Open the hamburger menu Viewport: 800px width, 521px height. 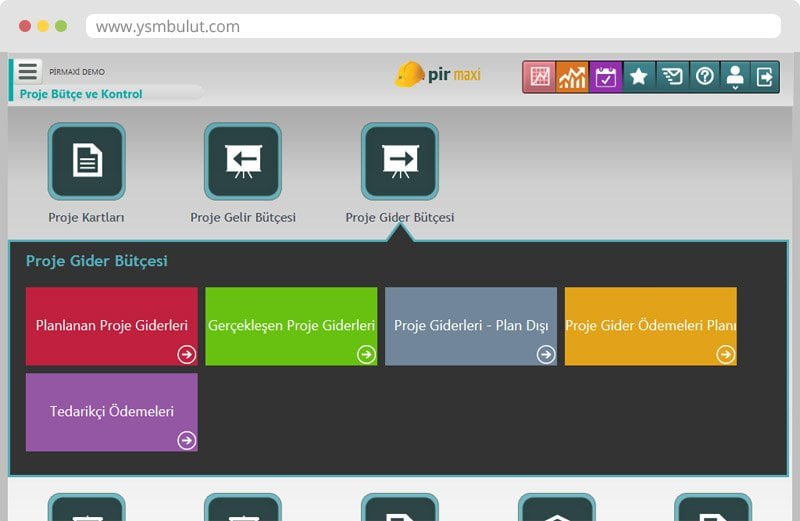(28, 72)
